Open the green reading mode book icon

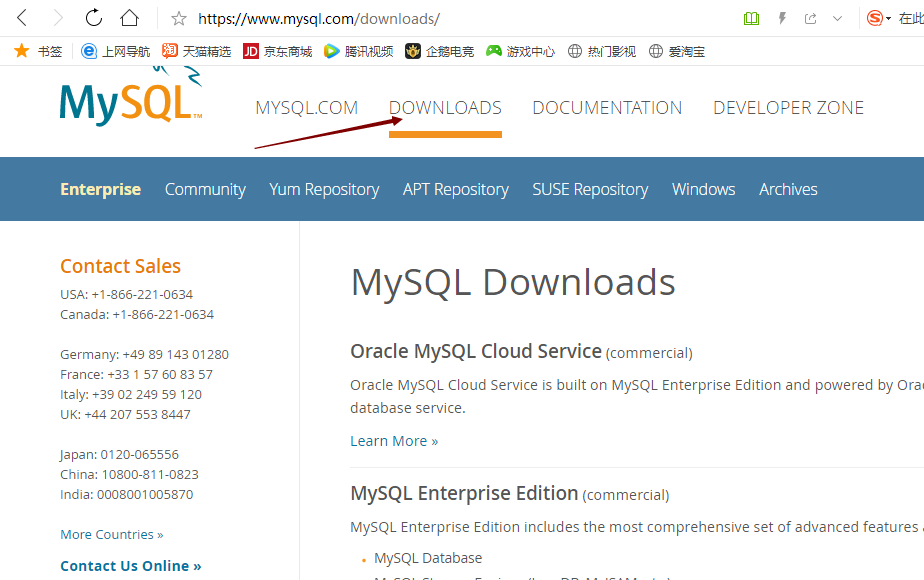[x=751, y=19]
